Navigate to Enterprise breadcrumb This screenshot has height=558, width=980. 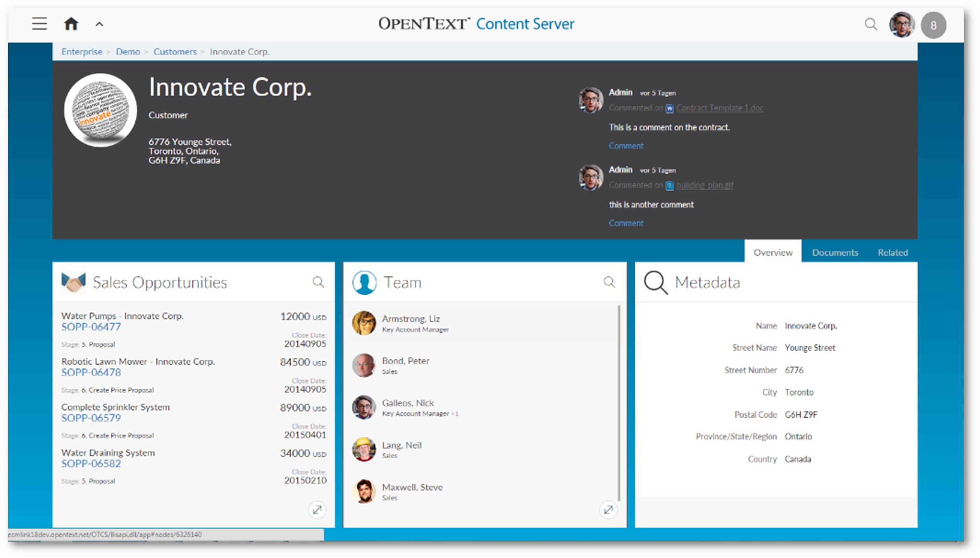point(82,52)
